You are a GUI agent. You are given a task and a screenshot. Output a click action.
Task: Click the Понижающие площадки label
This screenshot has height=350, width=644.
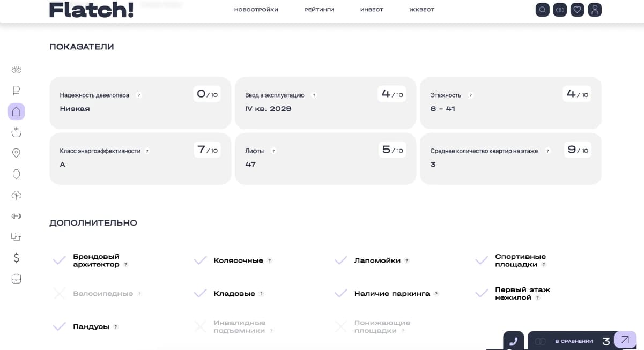(382, 327)
